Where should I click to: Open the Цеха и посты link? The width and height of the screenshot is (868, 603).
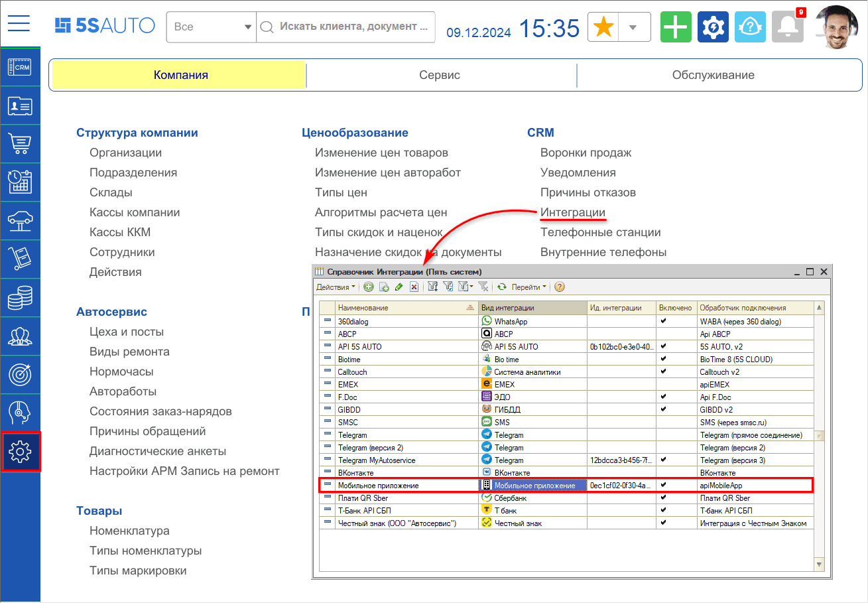point(127,332)
